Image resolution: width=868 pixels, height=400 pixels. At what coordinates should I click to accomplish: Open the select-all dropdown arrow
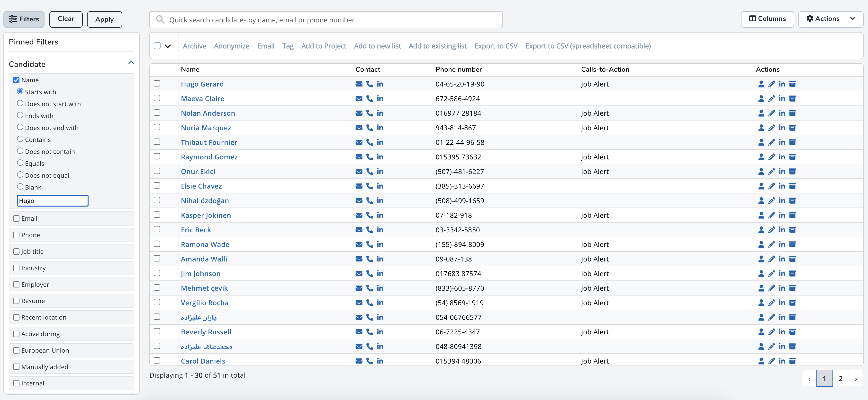pos(168,46)
